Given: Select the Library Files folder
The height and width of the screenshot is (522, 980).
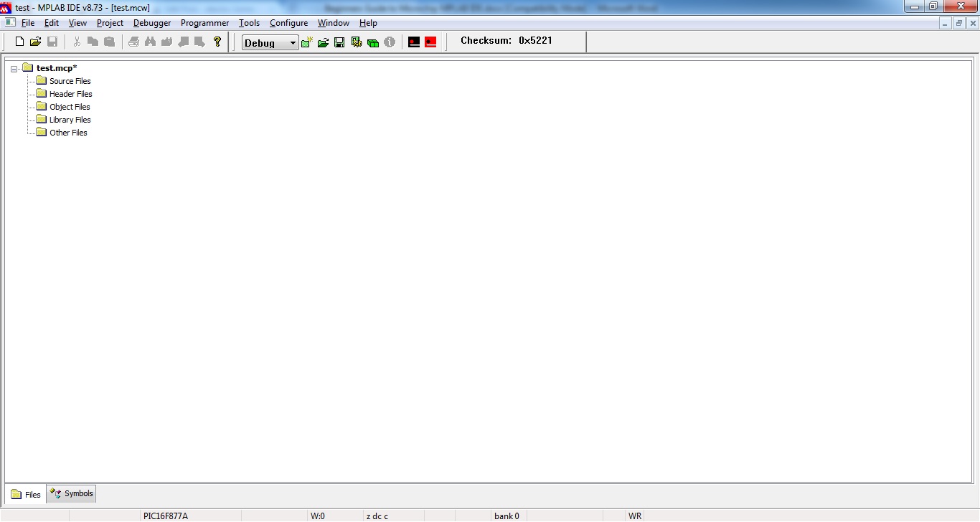Looking at the screenshot, I should [x=70, y=120].
